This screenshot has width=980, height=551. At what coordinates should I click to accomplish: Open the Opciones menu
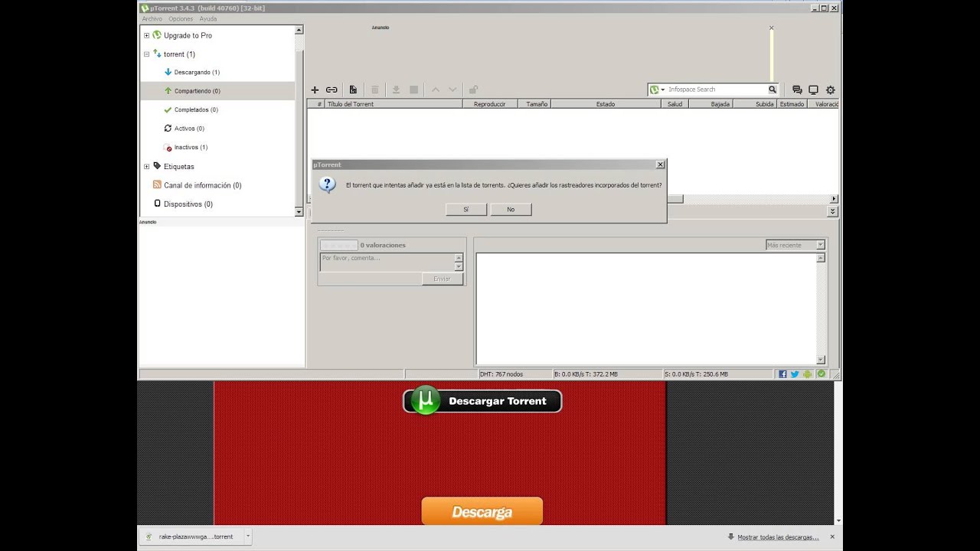(181, 18)
